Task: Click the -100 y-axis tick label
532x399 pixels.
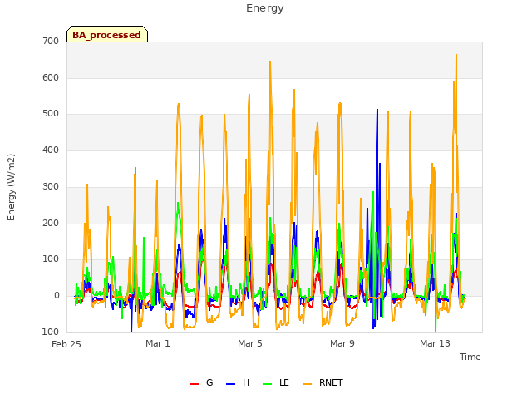Action: (x=49, y=332)
